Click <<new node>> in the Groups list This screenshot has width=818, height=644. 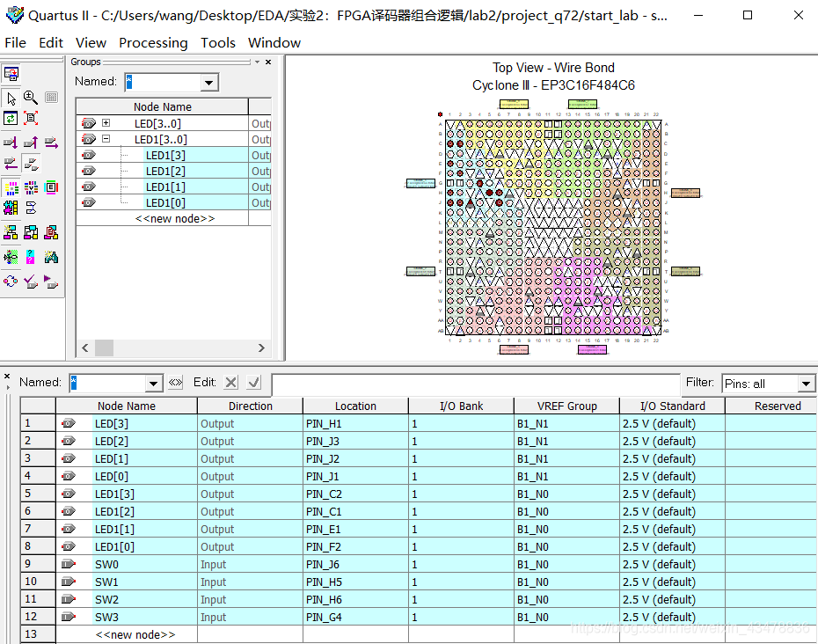point(175,219)
